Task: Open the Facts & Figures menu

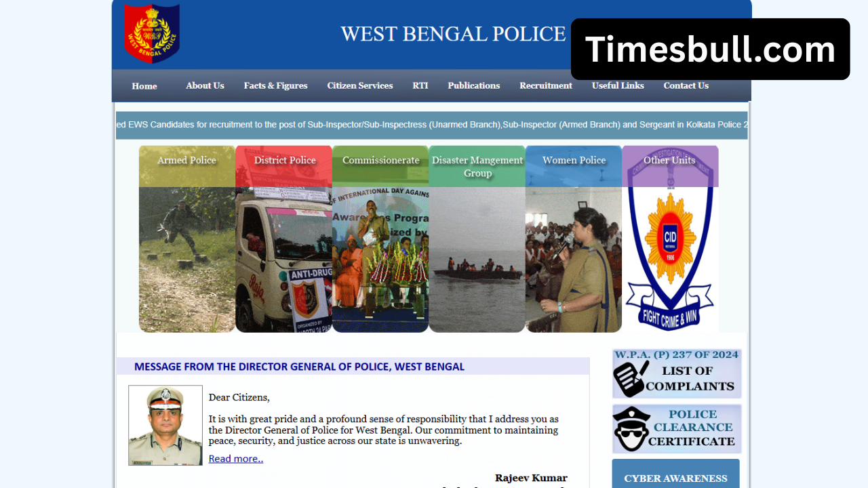Action: pos(275,85)
